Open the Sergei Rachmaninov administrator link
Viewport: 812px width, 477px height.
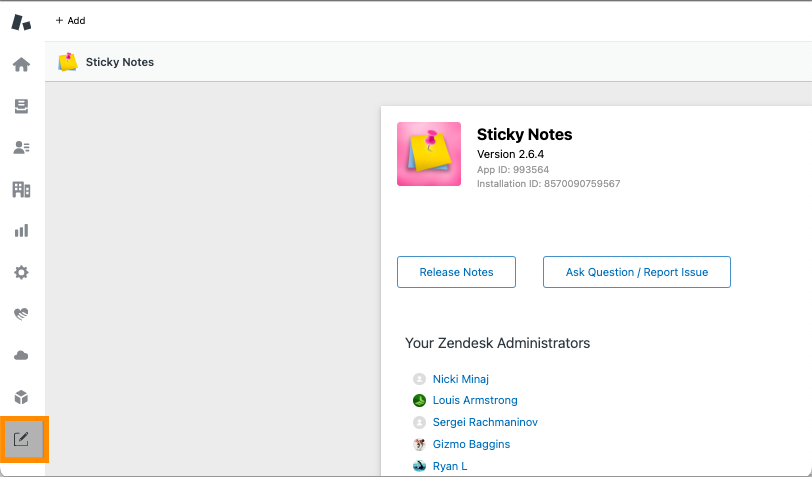pyautogui.click(x=485, y=422)
